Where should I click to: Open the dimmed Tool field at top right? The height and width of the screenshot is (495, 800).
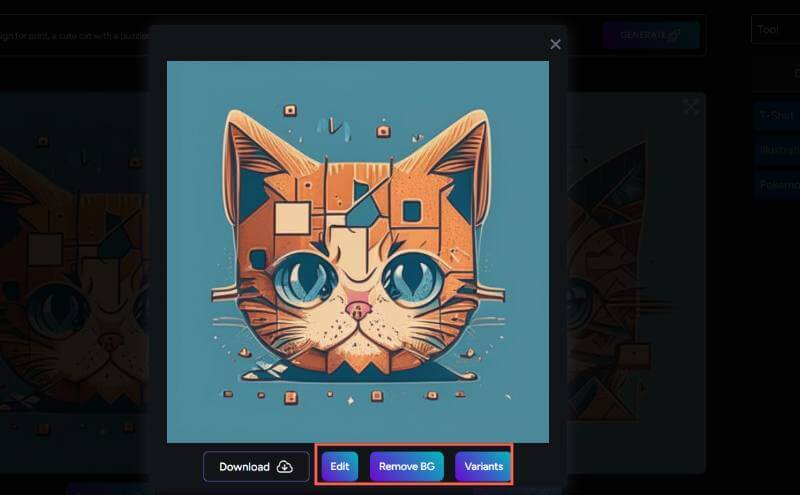(x=776, y=30)
